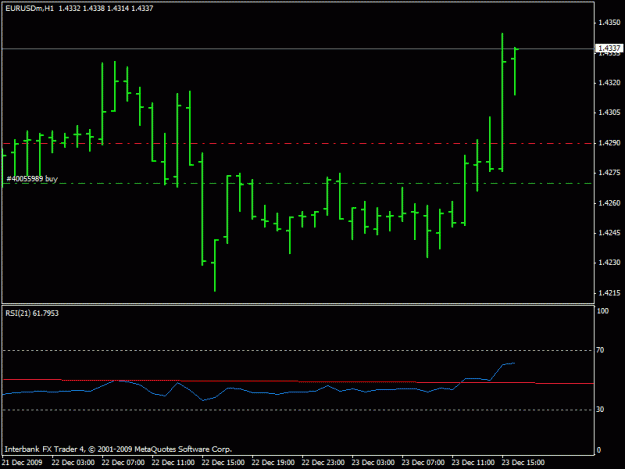Image resolution: width=625 pixels, height=469 pixels.
Task: Select the #40055989 buy order label
Action: coord(32,179)
